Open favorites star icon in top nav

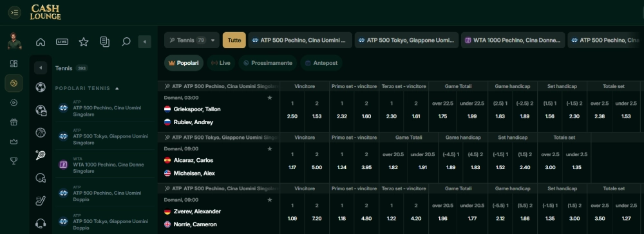84,41
